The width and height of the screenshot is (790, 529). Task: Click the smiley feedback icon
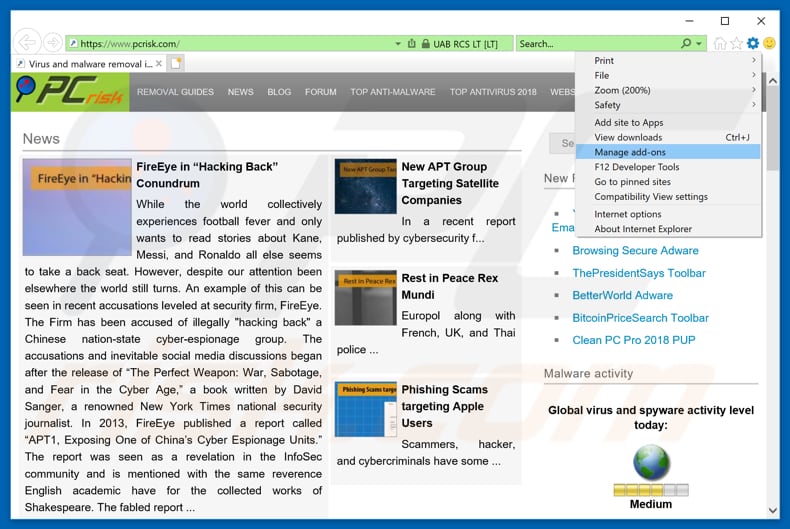coord(769,43)
